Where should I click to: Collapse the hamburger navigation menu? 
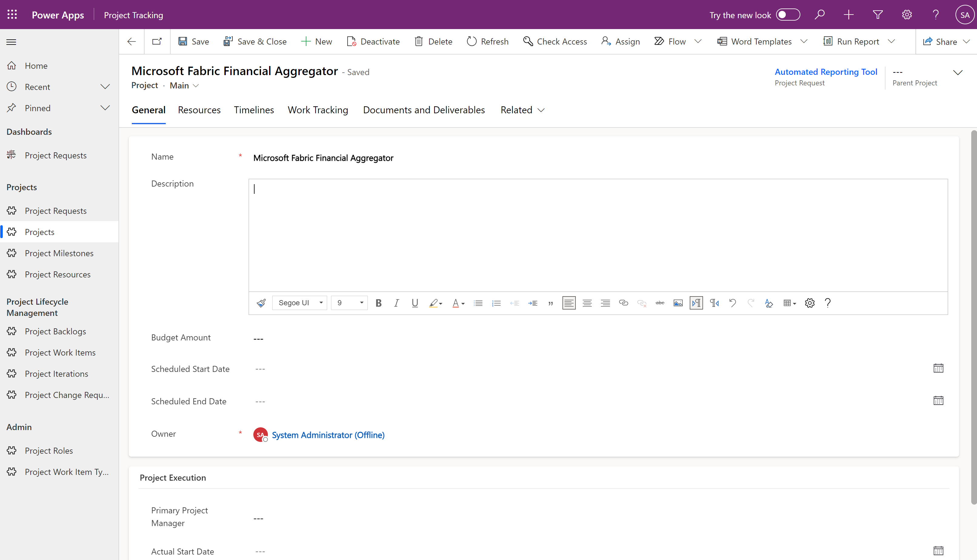pos(12,41)
